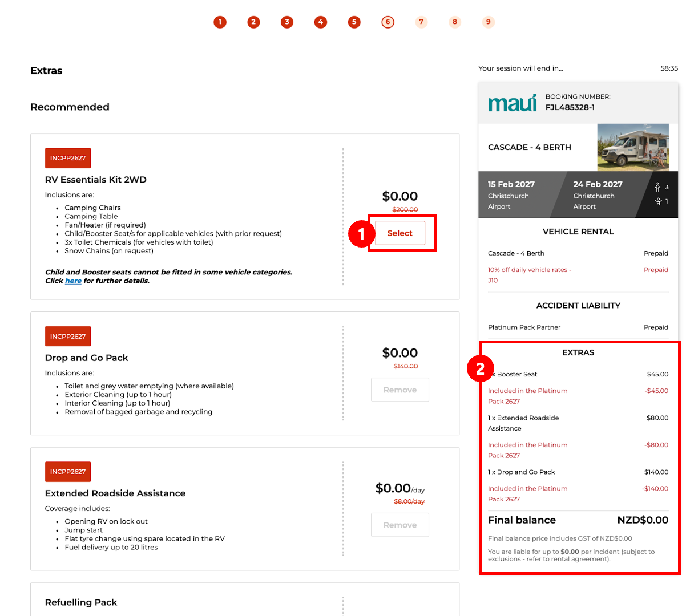Viewport: 686px width, 616px height.
Task: Go to step 1 in the progress indicator
Action: tap(220, 22)
